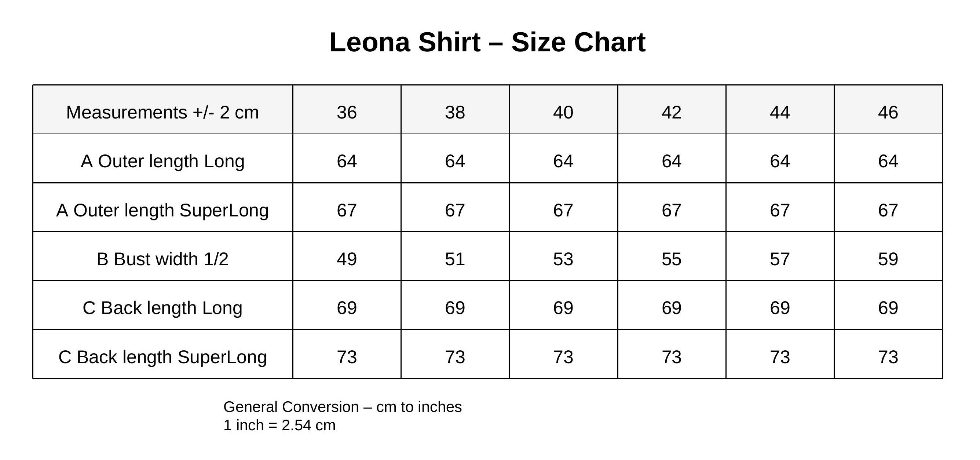
Task: Click the C Back length Long row label
Action: click(x=162, y=308)
